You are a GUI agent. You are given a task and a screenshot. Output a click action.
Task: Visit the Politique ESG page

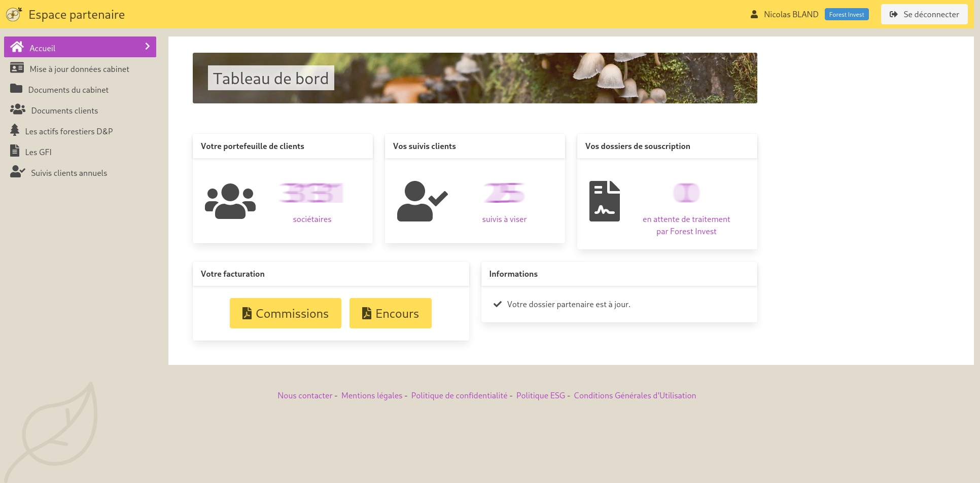click(541, 395)
